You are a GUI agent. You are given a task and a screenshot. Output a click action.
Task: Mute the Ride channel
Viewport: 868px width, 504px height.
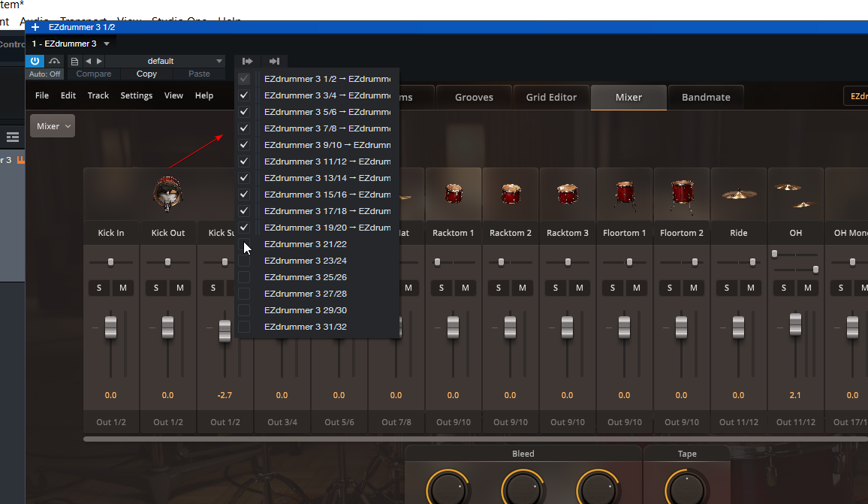click(751, 288)
